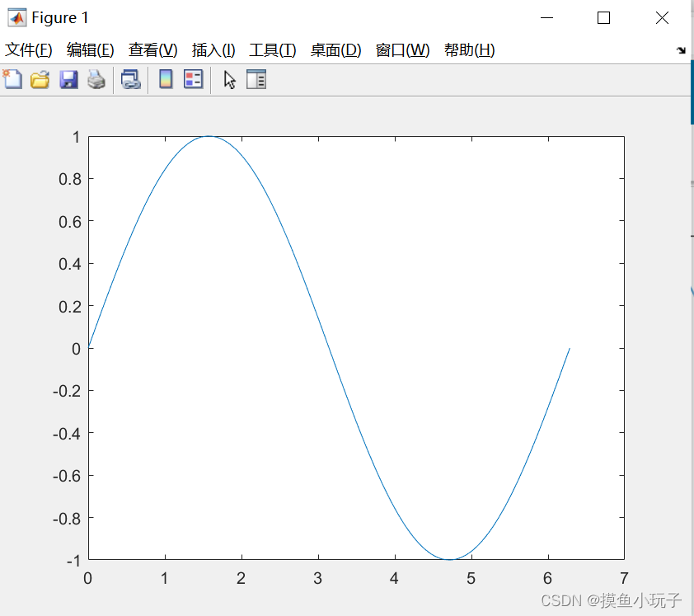This screenshot has width=694, height=616.
Task: Create a new figure with toolbar icon
Action: (12, 80)
